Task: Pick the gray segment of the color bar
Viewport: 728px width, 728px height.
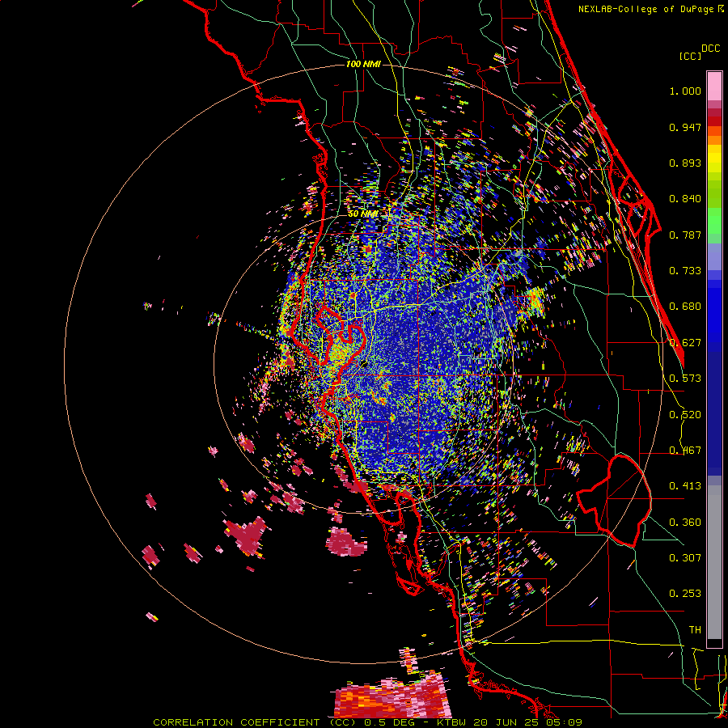Action: point(714,562)
